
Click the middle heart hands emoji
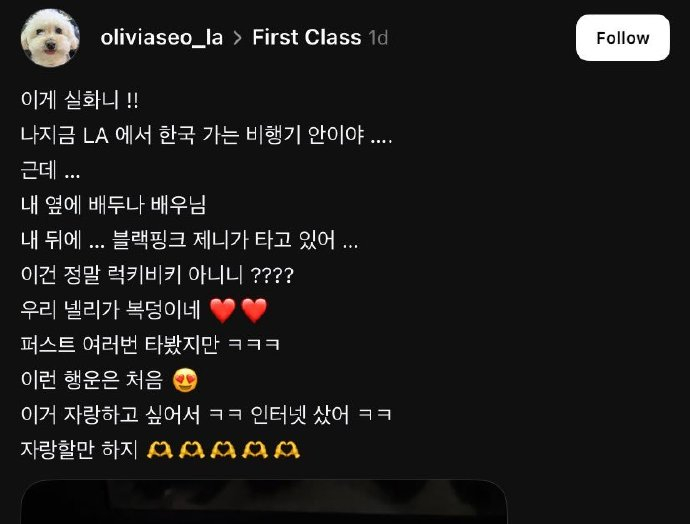(x=223, y=450)
